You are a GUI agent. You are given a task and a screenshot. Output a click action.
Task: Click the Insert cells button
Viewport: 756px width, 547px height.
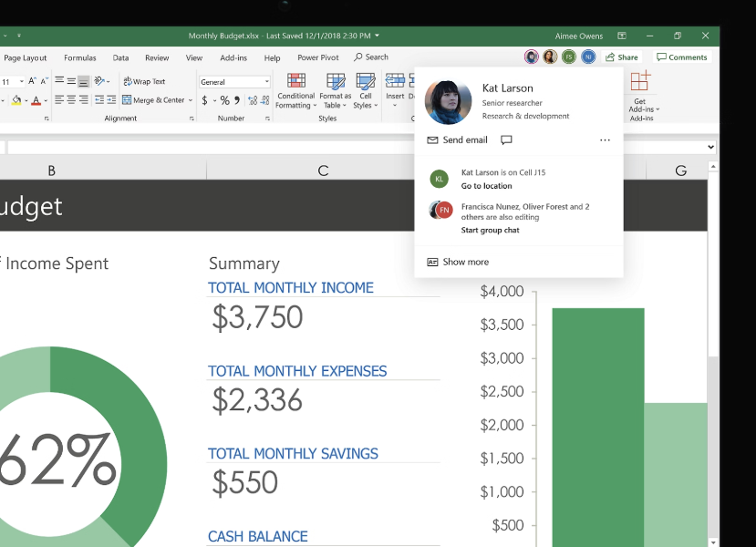point(395,90)
